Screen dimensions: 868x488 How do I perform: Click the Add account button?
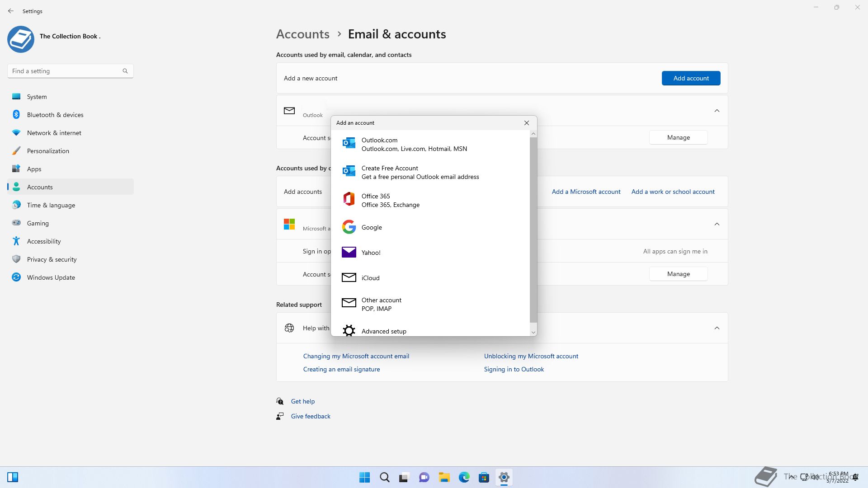691,78
